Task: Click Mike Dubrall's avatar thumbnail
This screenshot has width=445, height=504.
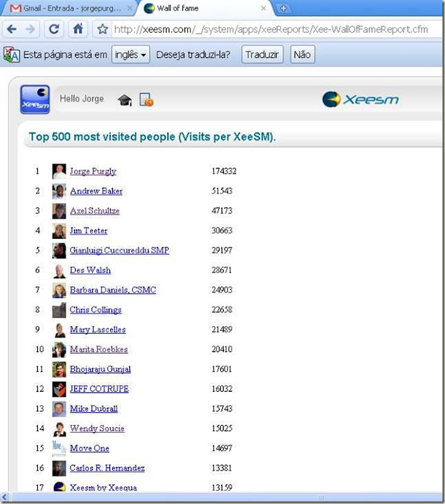Action: pos(59,409)
